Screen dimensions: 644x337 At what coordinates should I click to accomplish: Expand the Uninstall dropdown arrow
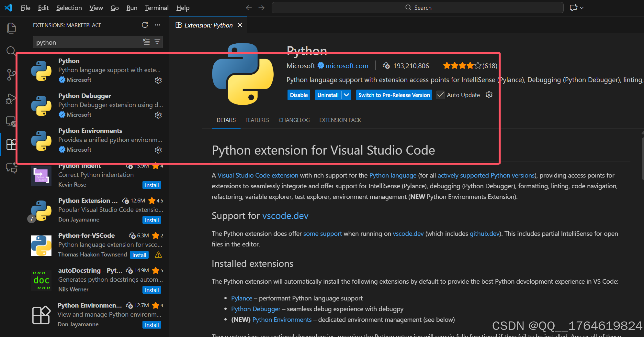(x=346, y=95)
